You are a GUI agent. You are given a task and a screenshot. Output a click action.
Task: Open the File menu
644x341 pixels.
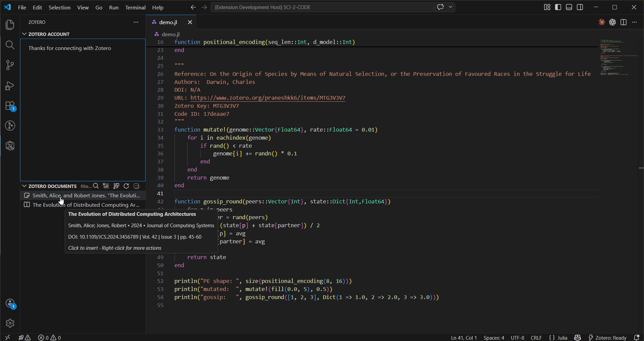[22, 7]
